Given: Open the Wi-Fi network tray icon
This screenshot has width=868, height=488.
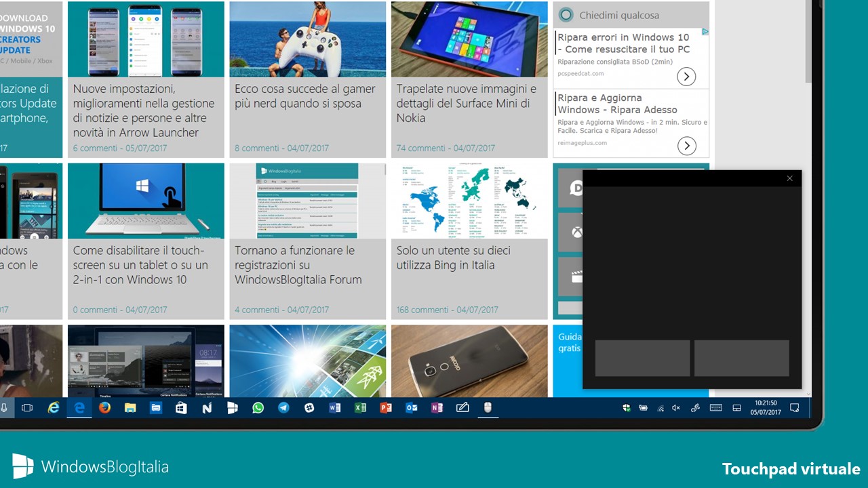Looking at the screenshot, I should point(660,408).
